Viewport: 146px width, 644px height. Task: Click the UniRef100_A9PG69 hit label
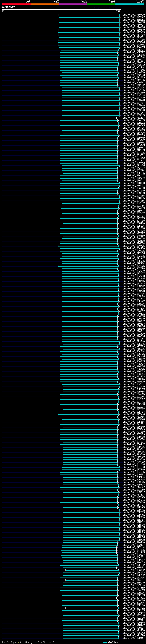134,389
